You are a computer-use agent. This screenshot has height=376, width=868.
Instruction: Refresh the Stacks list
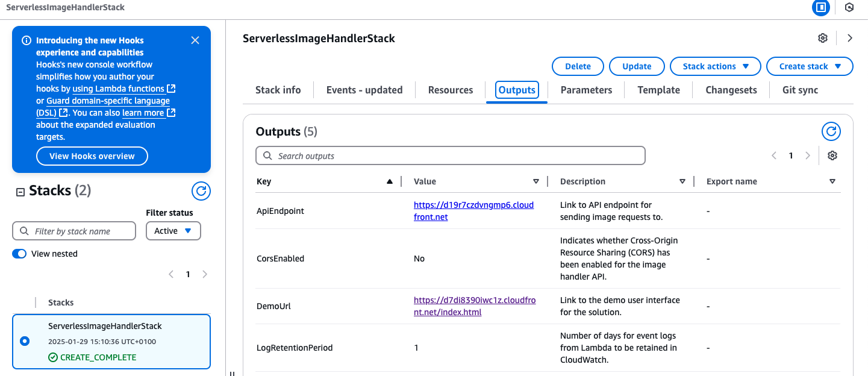pos(201,192)
